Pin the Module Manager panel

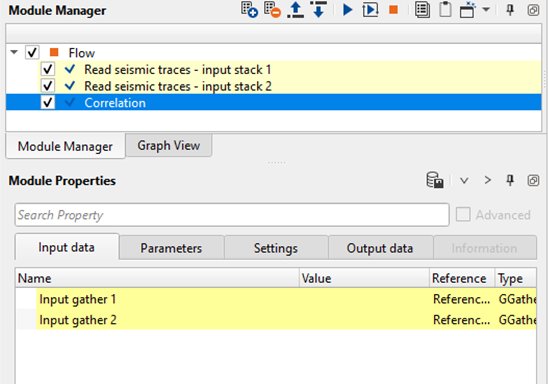pos(510,10)
